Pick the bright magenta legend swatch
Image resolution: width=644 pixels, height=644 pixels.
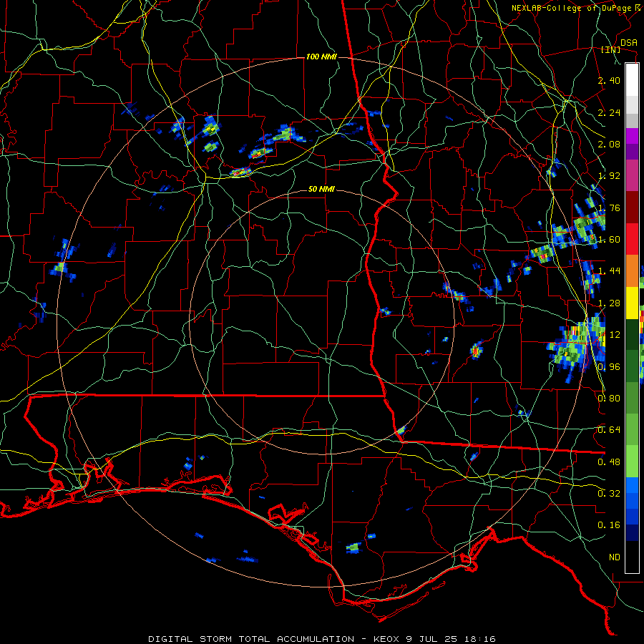632,136
